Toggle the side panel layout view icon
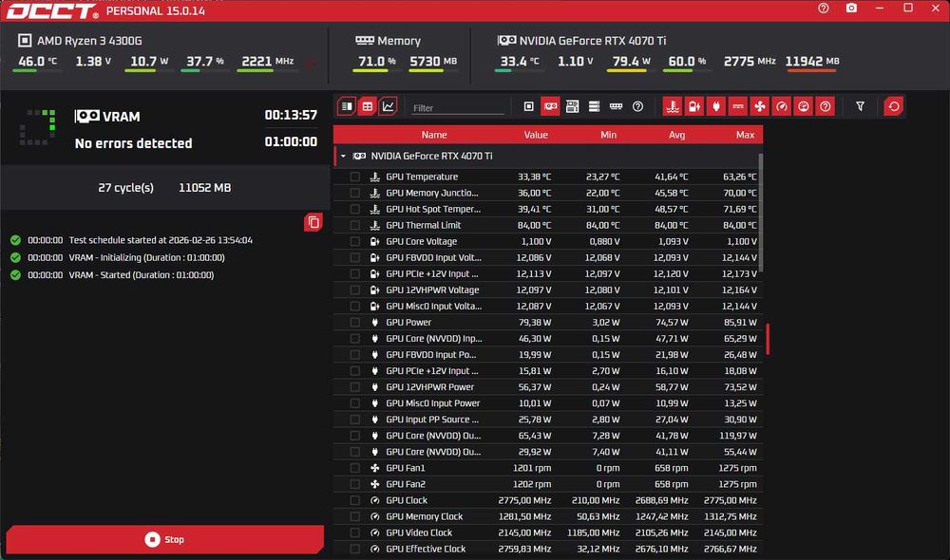This screenshot has height=560, width=950. [347, 106]
